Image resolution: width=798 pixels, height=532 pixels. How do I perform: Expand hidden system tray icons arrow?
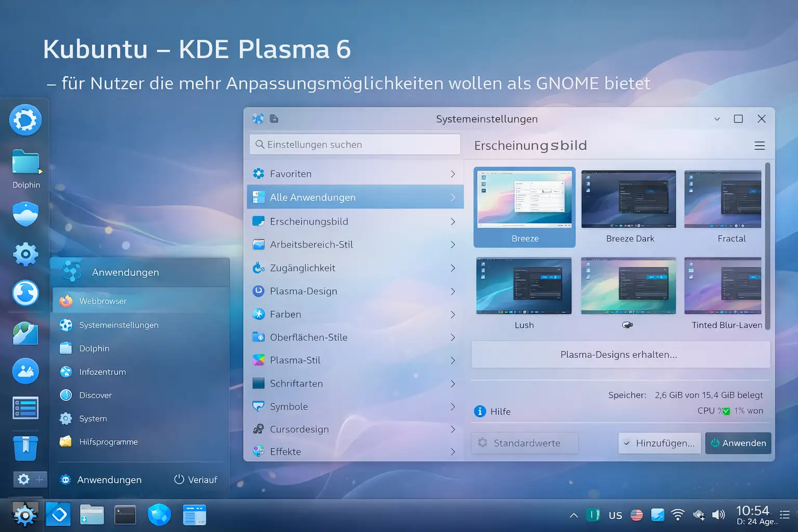coord(573,515)
